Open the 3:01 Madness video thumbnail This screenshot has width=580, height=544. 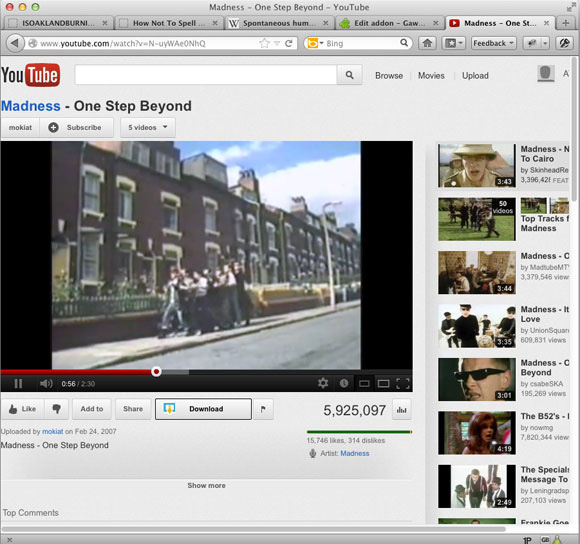tap(477, 379)
